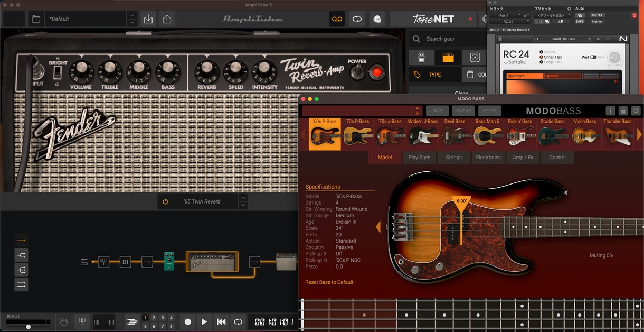
Task: Switch to the Amp / Fx tab
Action: click(x=523, y=157)
